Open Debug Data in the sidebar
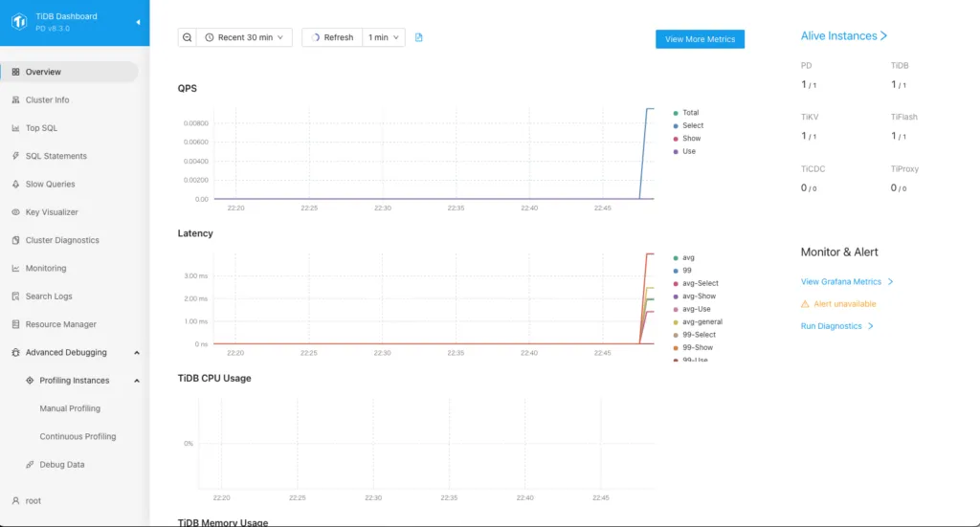The image size is (980, 527). click(x=62, y=465)
